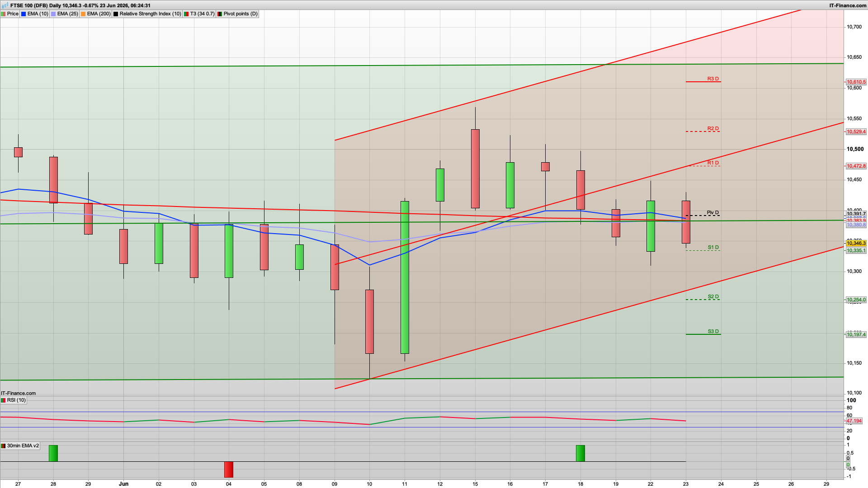
Task: Click the 10 date label on time axis
Action: [x=369, y=484]
